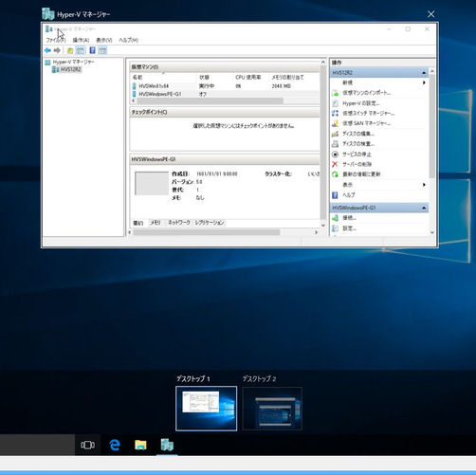Click the 仮想スイッチ マネージャー icon

336,113
